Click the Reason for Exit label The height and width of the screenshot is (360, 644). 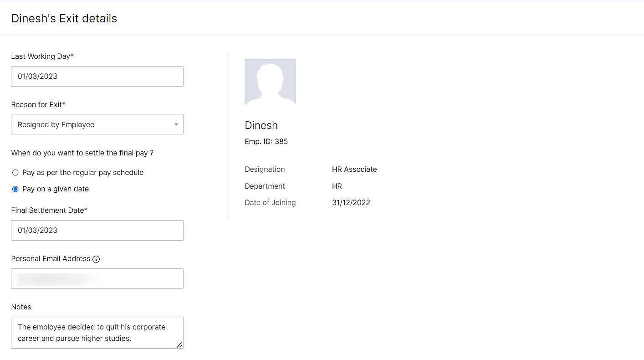[x=36, y=105]
